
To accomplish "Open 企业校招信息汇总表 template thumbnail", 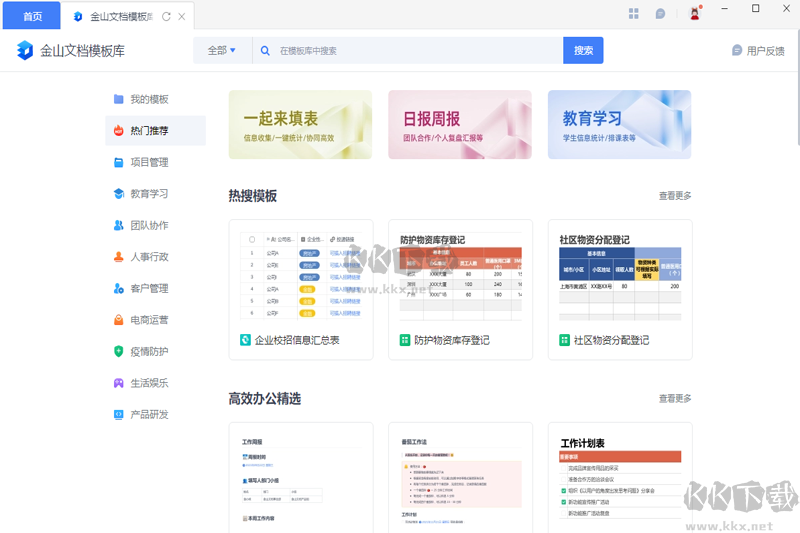I will coord(301,275).
